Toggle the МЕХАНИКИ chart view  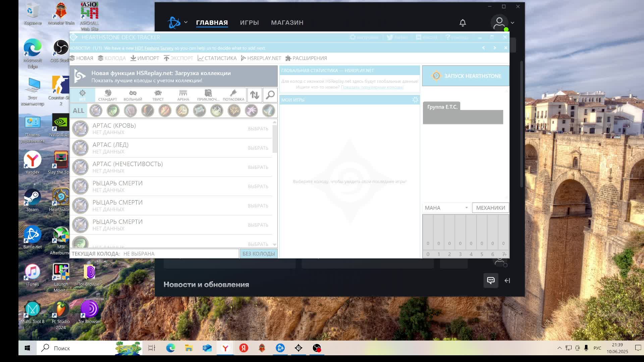[490, 208]
